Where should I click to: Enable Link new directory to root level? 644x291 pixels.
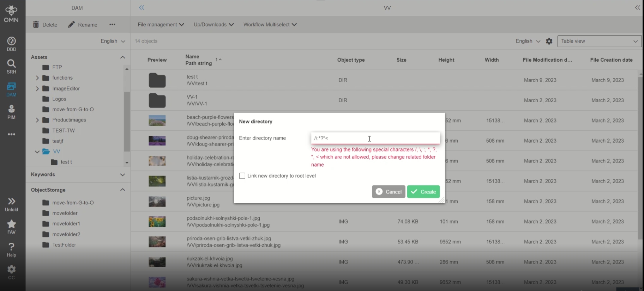coord(242,176)
